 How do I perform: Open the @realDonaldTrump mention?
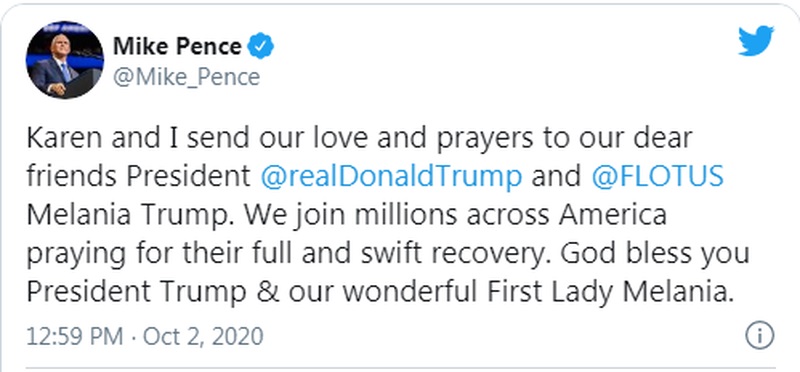[x=391, y=177]
